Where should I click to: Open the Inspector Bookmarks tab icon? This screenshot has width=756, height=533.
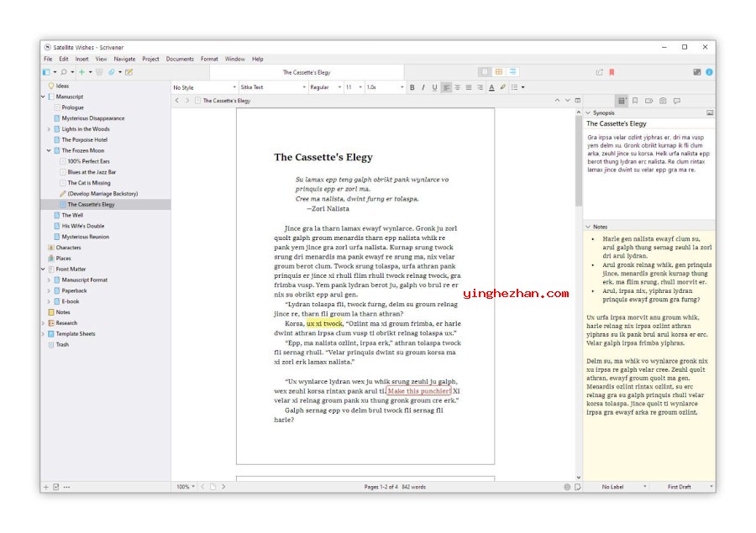(635, 101)
